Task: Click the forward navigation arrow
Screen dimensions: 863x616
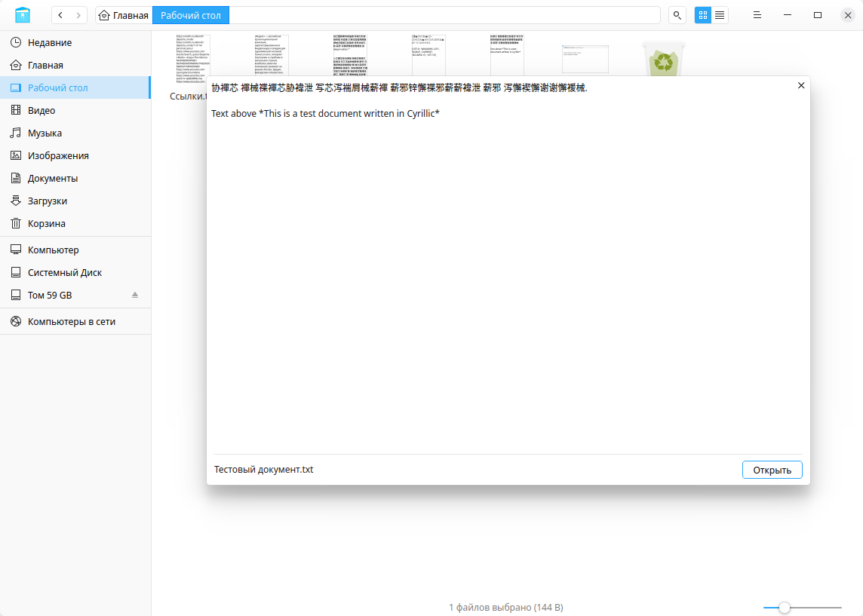Action: (78, 14)
